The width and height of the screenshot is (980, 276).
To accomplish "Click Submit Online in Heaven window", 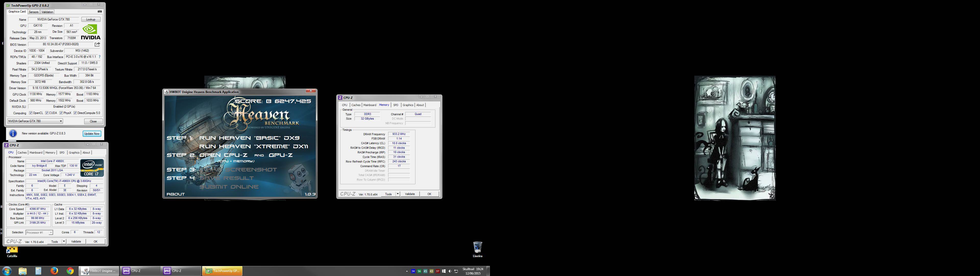I will pos(229,187).
